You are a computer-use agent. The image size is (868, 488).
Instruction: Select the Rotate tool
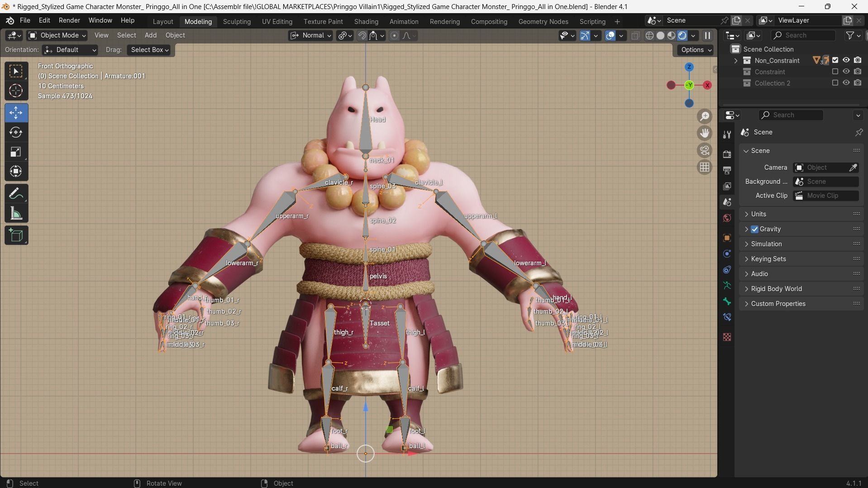coord(16,132)
